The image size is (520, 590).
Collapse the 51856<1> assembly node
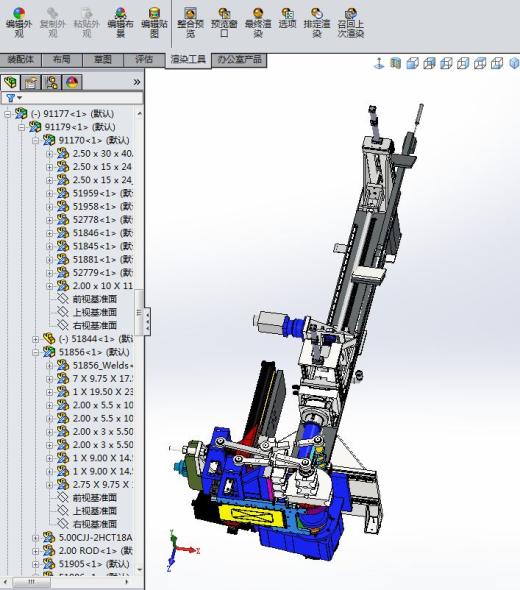coord(36,352)
